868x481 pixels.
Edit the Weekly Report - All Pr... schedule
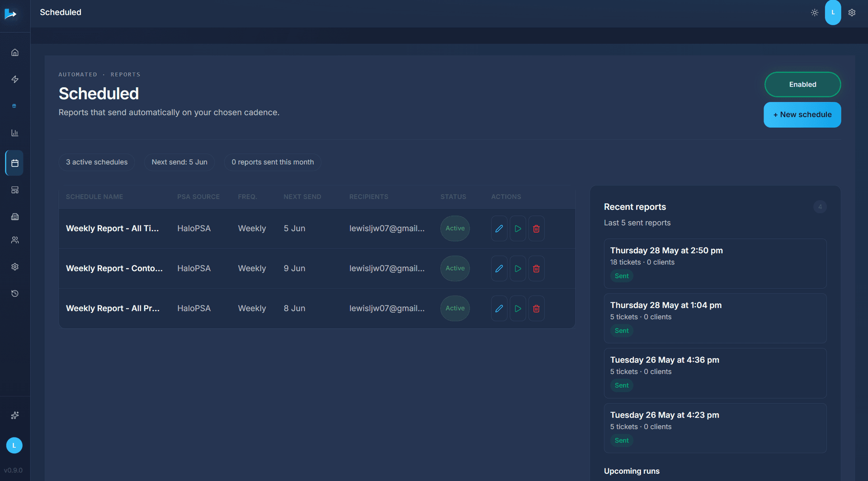(x=499, y=308)
